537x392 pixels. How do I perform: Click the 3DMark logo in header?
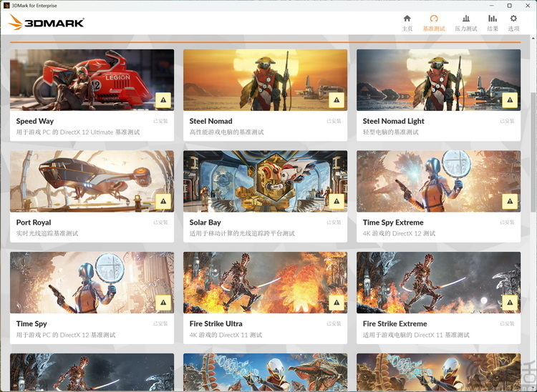click(x=47, y=22)
